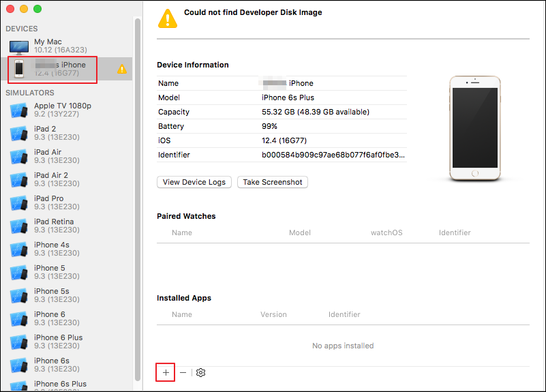
Task: Click the iPhone 6s Plus device image
Action: tap(475, 128)
